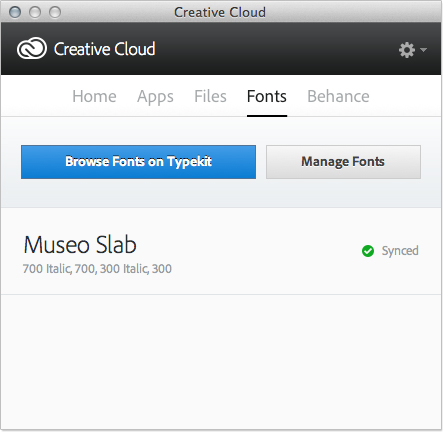Open the Behance tab
The width and height of the screenshot is (443, 432).
coord(338,96)
